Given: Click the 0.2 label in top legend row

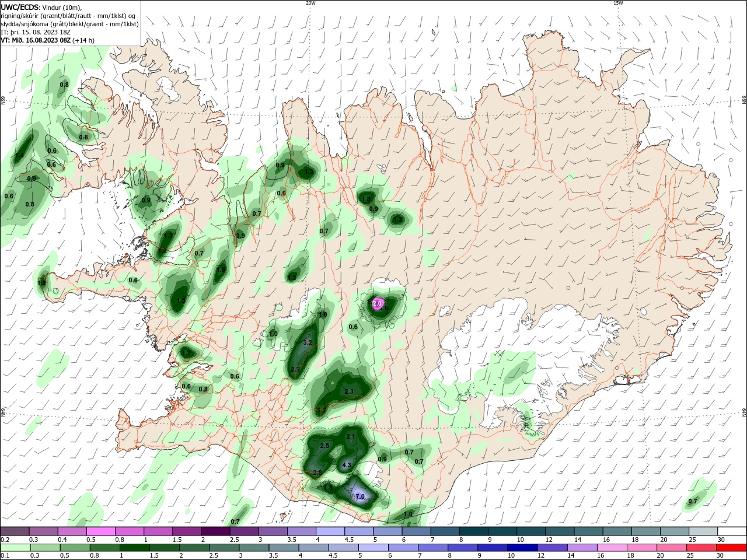Looking at the screenshot, I should click(5, 540).
